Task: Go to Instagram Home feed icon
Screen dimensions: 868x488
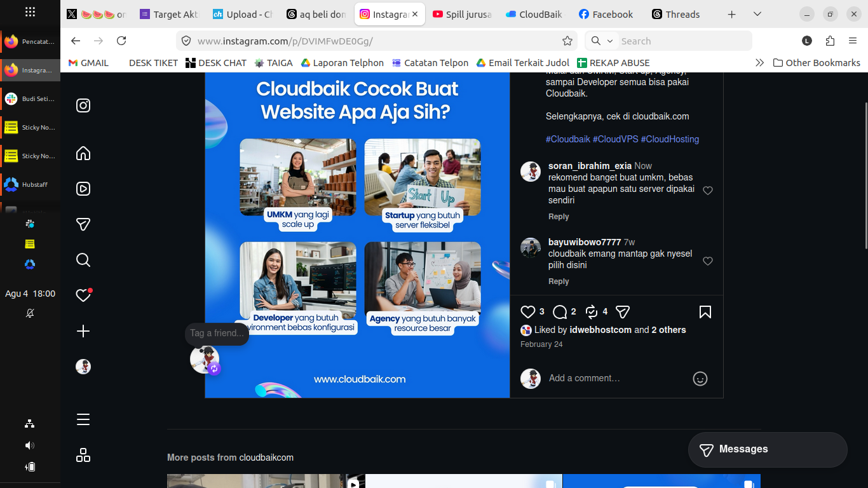Action: tap(83, 153)
